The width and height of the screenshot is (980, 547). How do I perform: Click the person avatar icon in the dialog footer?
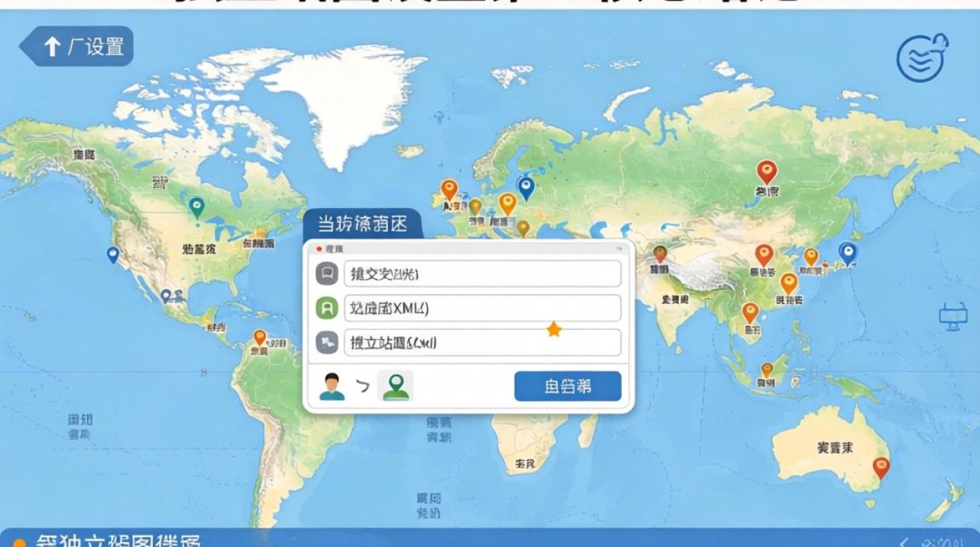(x=332, y=385)
